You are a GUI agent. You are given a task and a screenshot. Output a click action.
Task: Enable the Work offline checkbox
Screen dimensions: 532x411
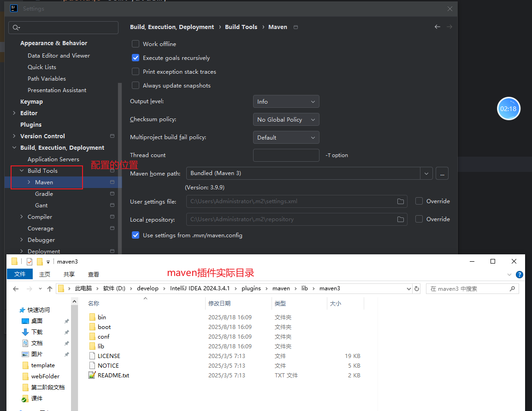coord(136,44)
